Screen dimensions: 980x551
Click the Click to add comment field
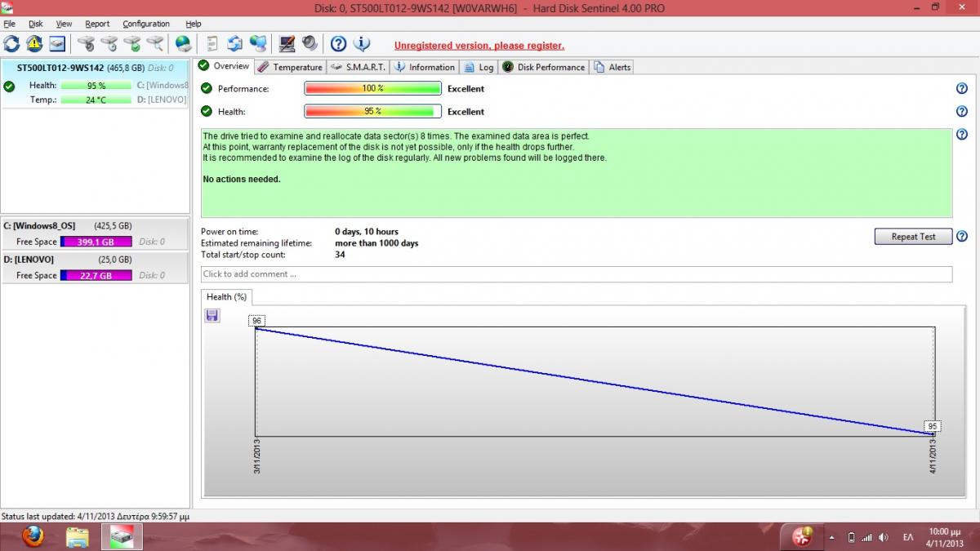[577, 274]
